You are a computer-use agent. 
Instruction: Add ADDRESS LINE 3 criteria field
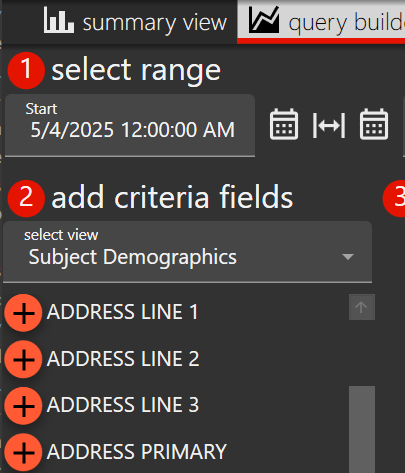23,406
